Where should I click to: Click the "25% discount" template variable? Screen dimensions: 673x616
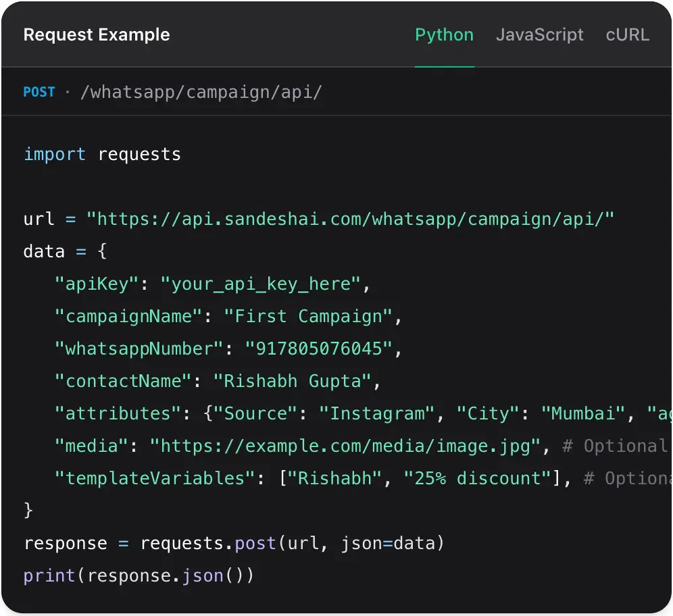(x=477, y=478)
